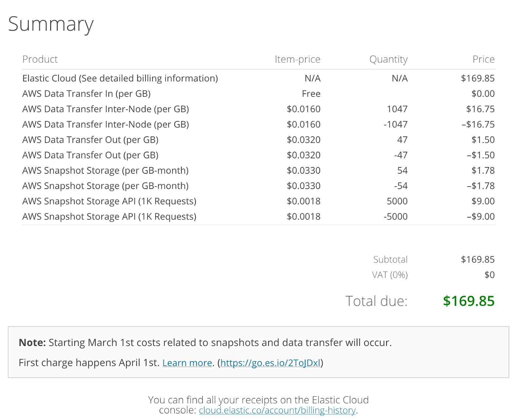This screenshot has width=524, height=420.
Task: Click the 'Summary' heading
Action: tap(51, 24)
